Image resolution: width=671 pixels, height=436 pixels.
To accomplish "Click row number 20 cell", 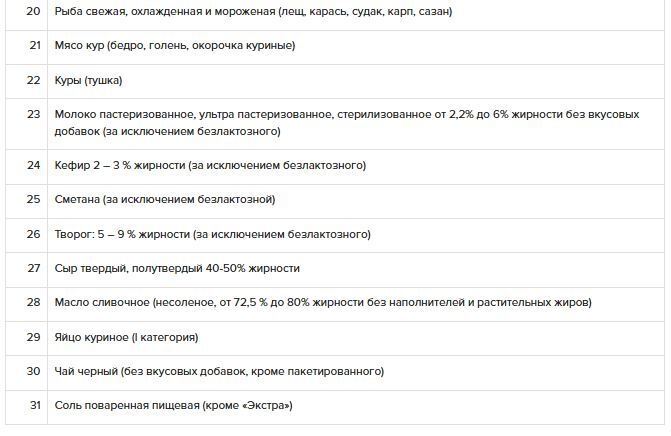I will (33, 12).
